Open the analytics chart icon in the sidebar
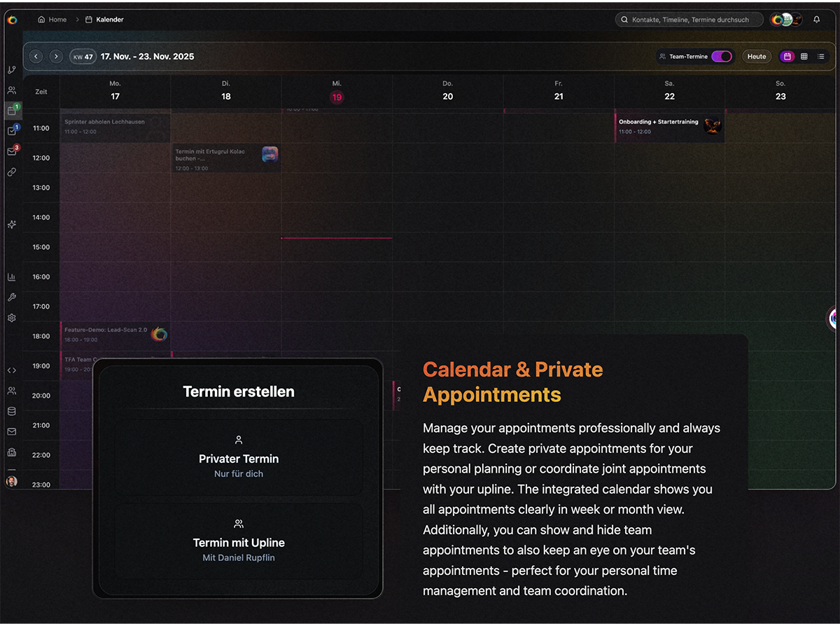Image resolution: width=840 pixels, height=626 pixels. [11, 277]
